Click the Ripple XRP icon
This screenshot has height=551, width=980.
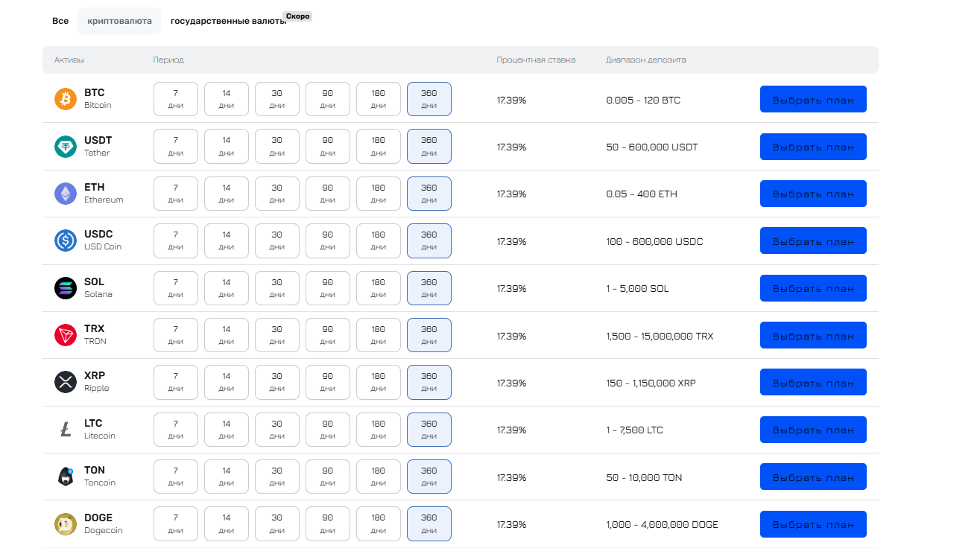(66, 383)
